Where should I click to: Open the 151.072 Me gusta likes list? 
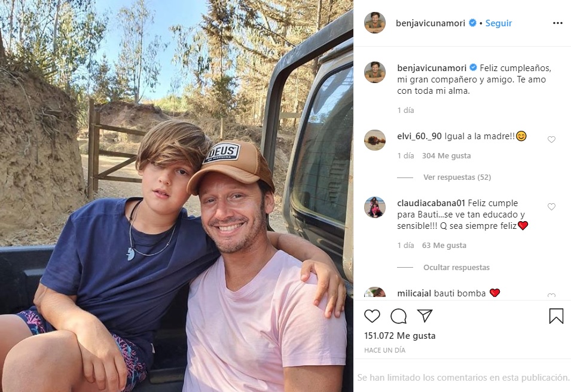tap(399, 336)
